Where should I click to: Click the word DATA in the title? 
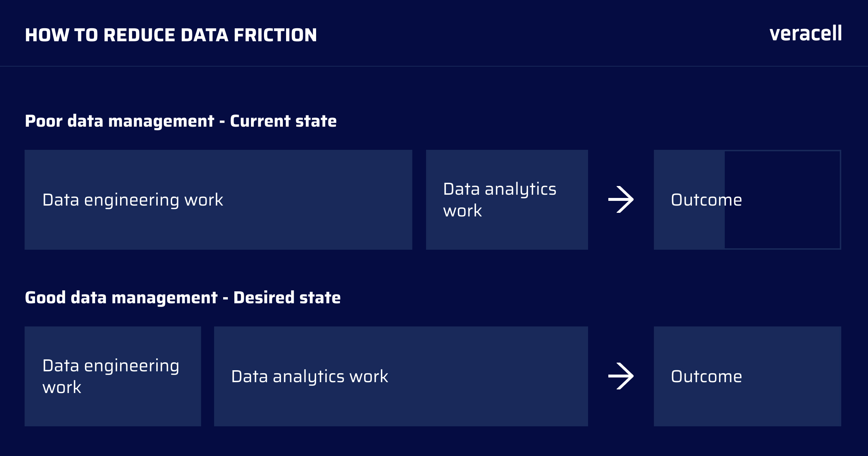point(204,35)
